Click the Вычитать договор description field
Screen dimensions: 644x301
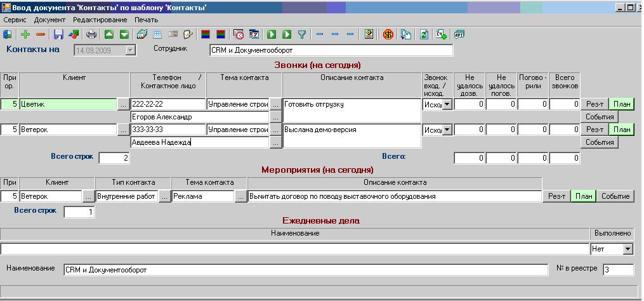pyautogui.click(x=395, y=197)
